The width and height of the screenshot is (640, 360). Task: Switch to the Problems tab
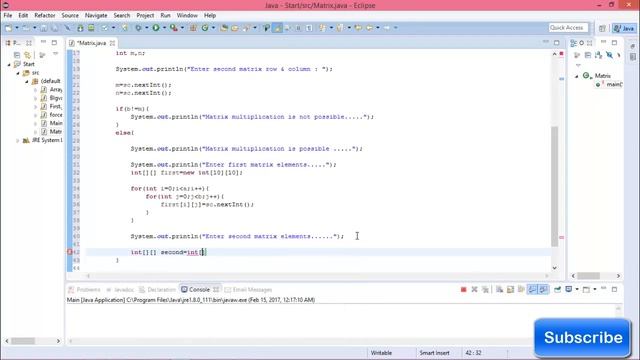(84, 289)
